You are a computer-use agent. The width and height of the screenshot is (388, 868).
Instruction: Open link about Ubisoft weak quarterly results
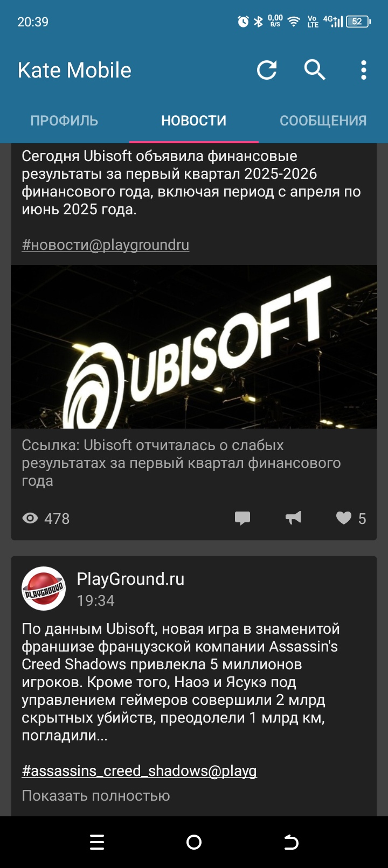181,463
